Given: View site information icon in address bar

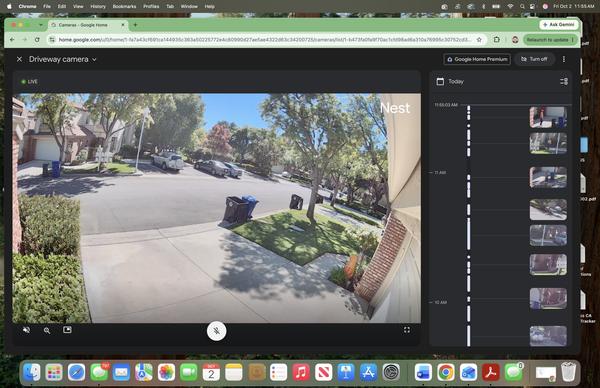Looking at the screenshot, I should point(52,40).
